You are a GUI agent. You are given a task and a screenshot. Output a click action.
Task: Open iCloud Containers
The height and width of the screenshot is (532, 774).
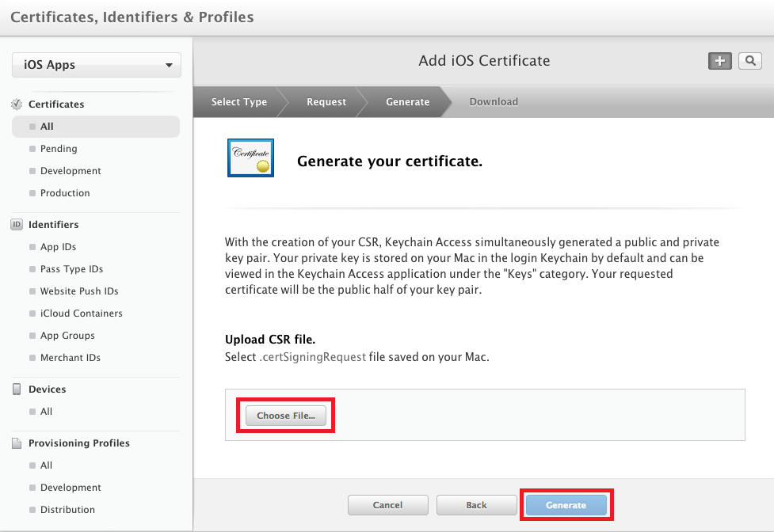click(x=82, y=313)
